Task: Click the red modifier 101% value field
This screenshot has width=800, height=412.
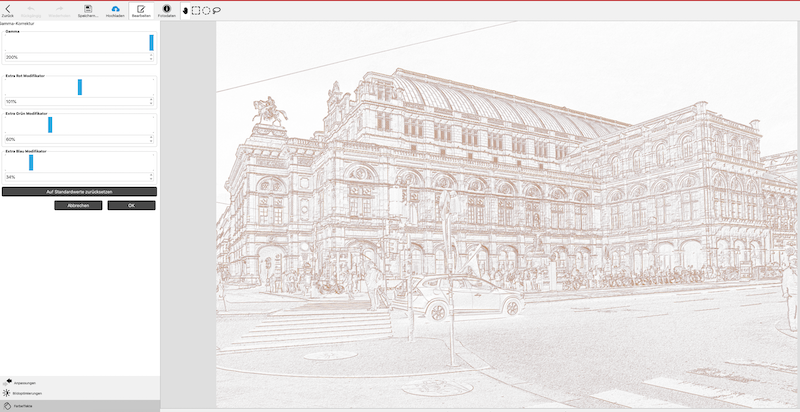Action: pos(77,101)
